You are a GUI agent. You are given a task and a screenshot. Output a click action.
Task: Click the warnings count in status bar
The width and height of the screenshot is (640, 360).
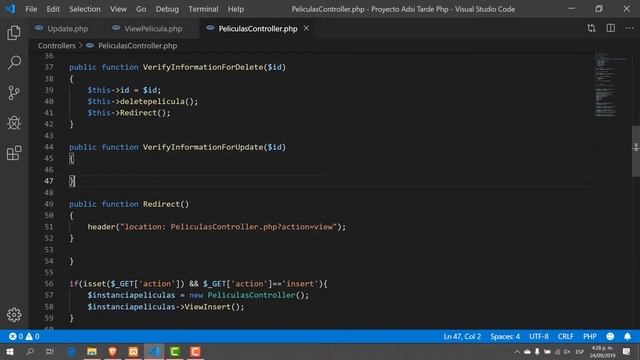33,336
